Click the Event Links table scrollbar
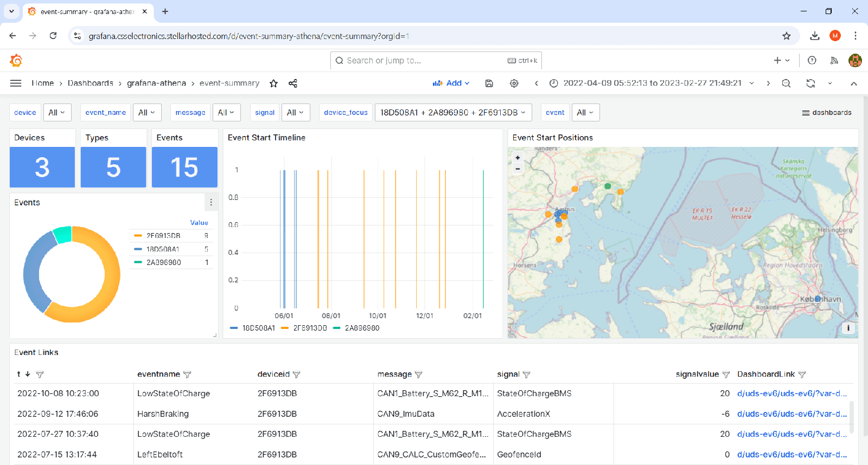 [x=852, y=417]
